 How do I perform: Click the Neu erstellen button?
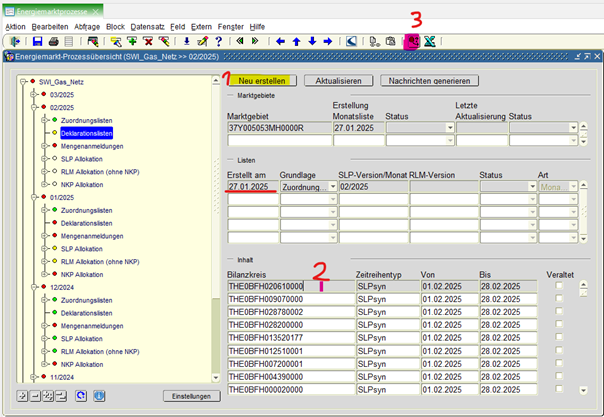coord(262,79)
